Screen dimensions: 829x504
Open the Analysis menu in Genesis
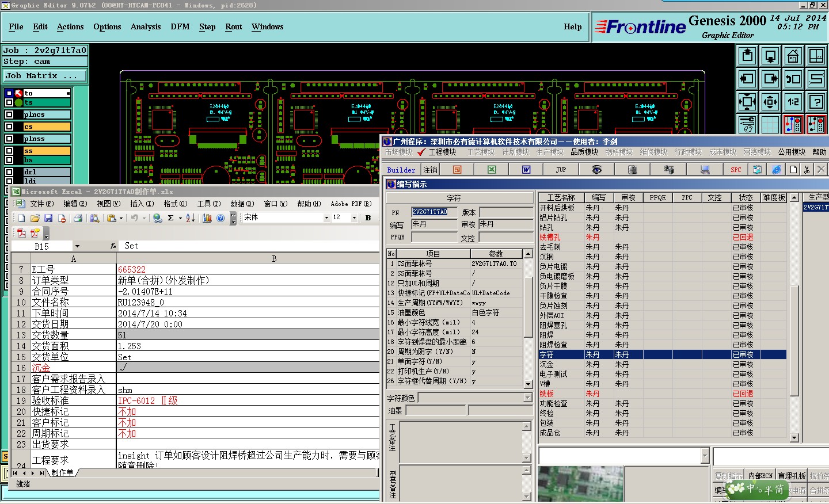[146, 26]
